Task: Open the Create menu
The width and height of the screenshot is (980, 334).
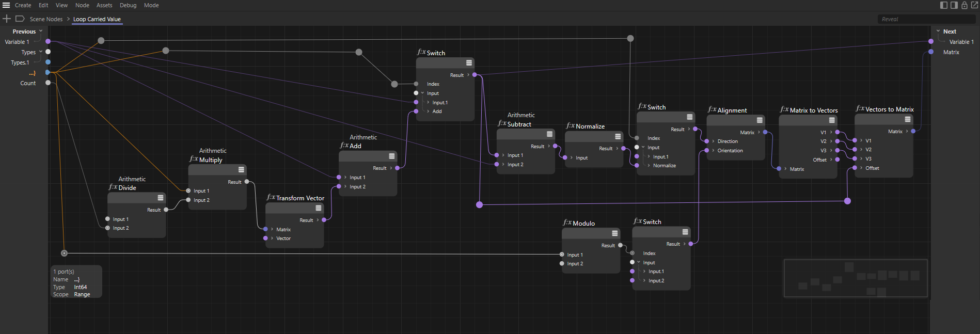Action: [x=23, y=5]
